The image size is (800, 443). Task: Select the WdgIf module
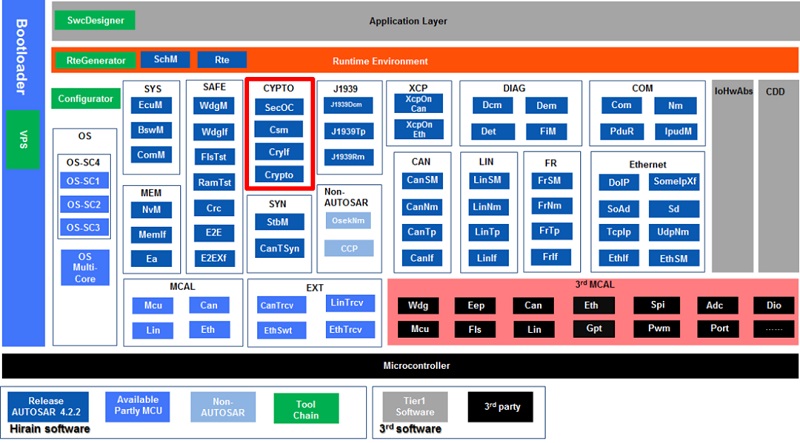point(214,132)
